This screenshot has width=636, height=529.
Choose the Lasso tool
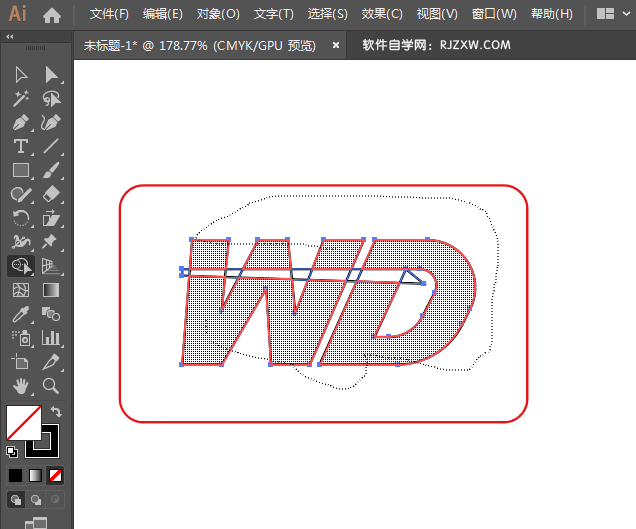51,99
